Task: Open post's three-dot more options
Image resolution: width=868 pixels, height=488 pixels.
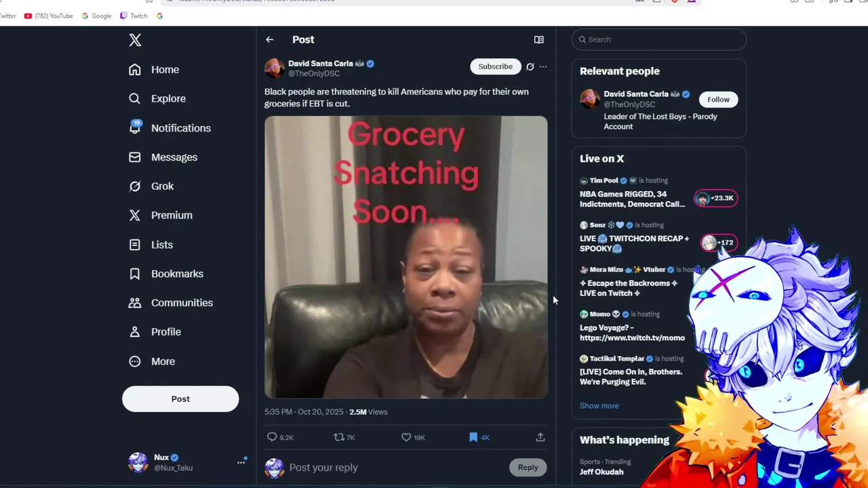Action: pyautogui.click(x=542, y=66)
